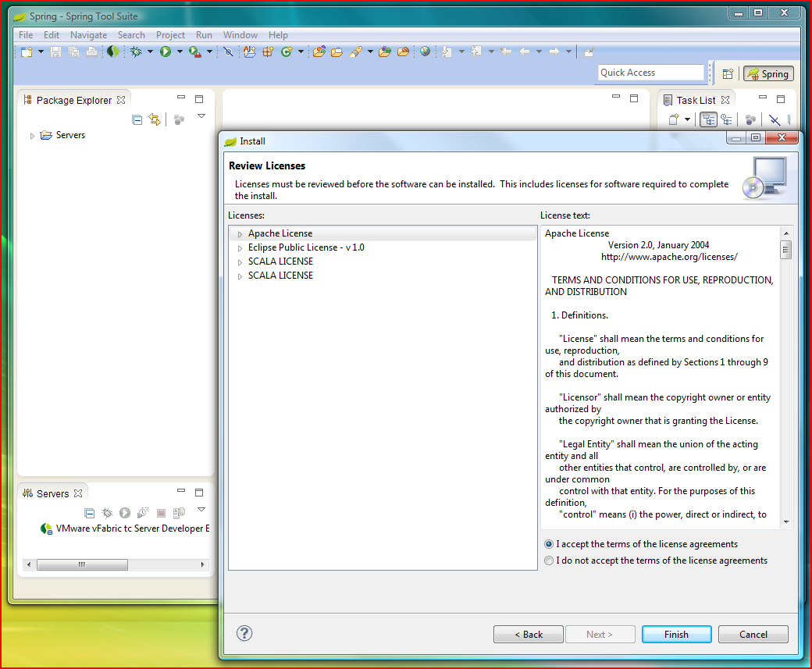Click the Save toolbar icon
Screen dimensions: 812x669
[x=55, y=51]
